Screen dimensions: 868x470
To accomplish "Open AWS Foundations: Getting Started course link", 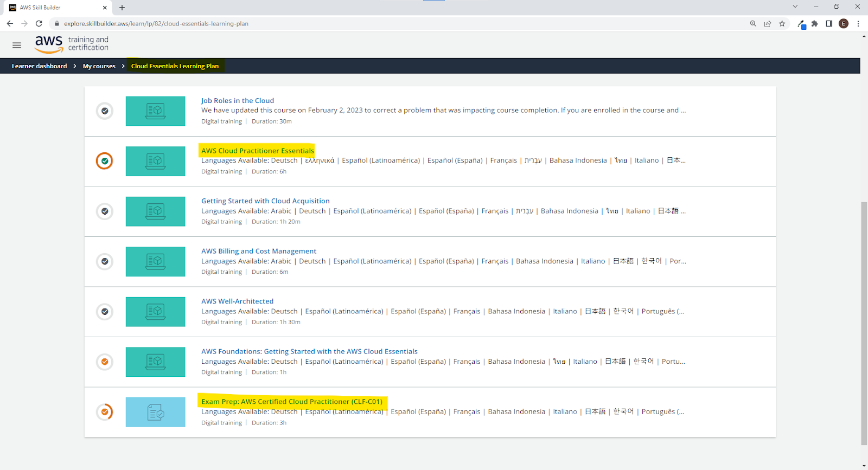I will (x=309, y=351).
